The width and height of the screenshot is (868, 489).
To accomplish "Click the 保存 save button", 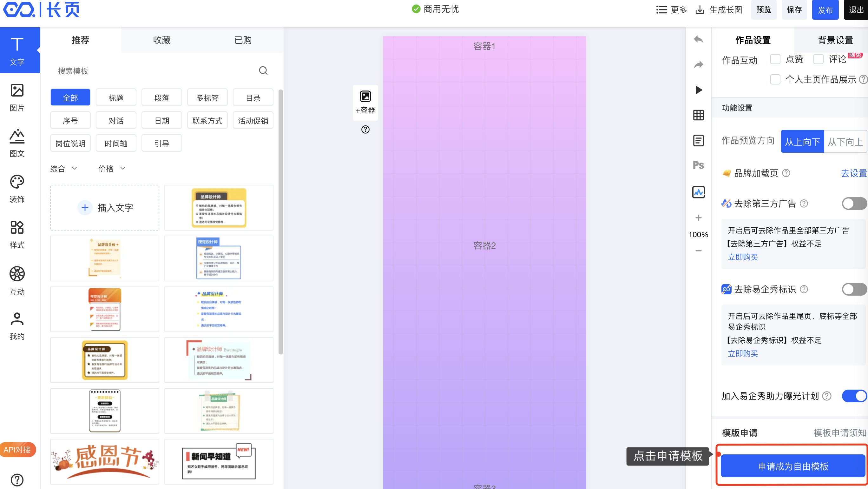I will (794, 10).
